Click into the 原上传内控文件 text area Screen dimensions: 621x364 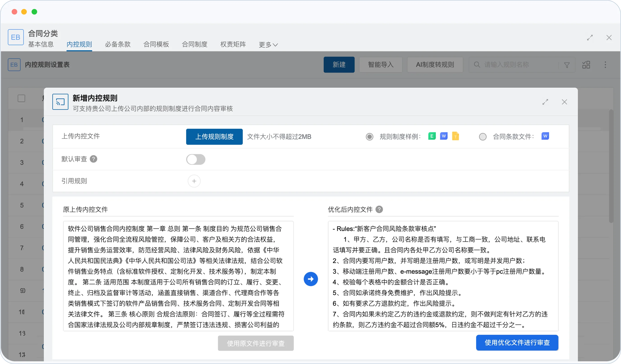tap(178, 276)
